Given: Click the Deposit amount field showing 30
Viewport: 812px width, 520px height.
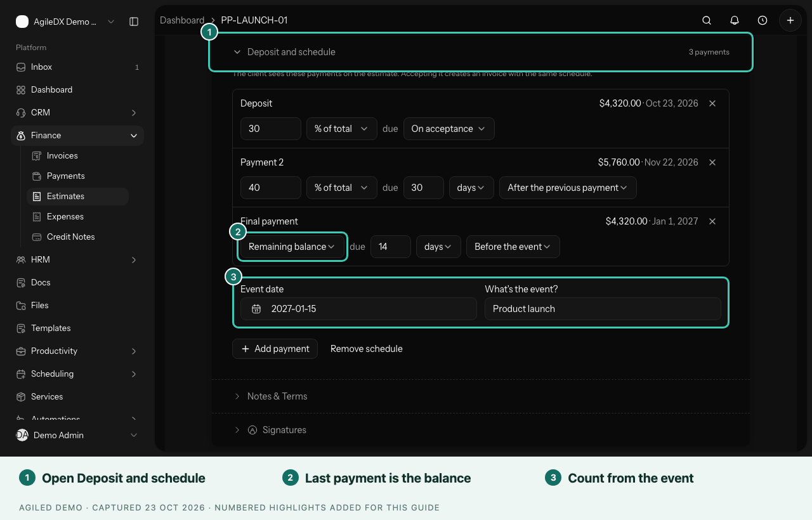Looking at the screenshot, I should pos(271,129).
